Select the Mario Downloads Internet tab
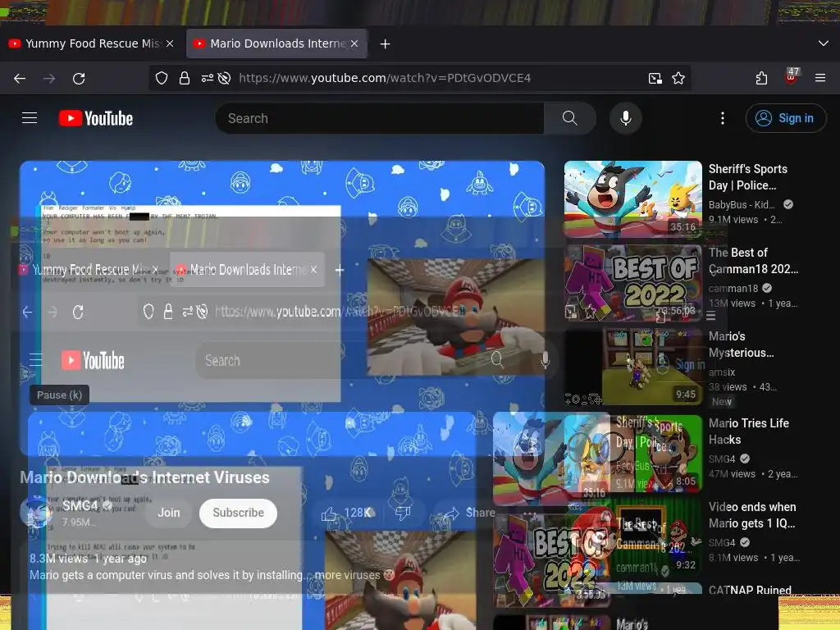Viewport: 840px width, 630px height. click(276, 43)
